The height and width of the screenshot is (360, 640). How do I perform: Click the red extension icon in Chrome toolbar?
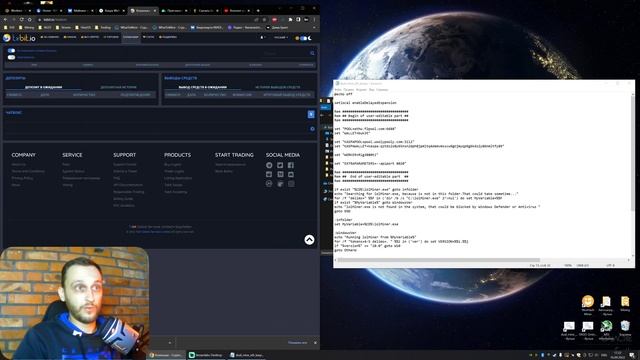274,19
